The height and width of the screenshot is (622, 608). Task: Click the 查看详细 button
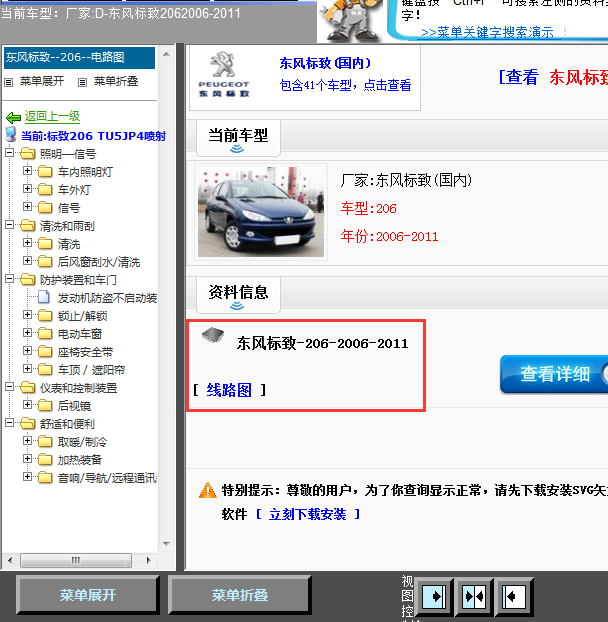coord(554,374)
